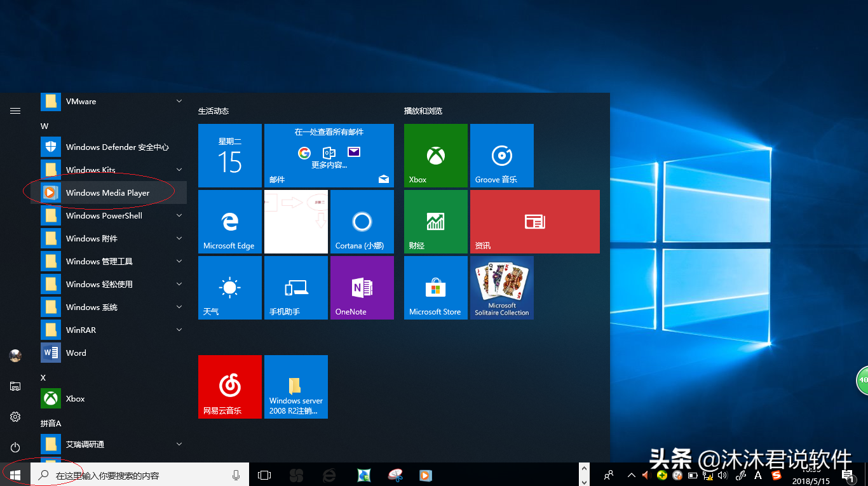Open Task View on the taskbar
Image resolution: width=868 pixels, height=486 pixels.
264,475
